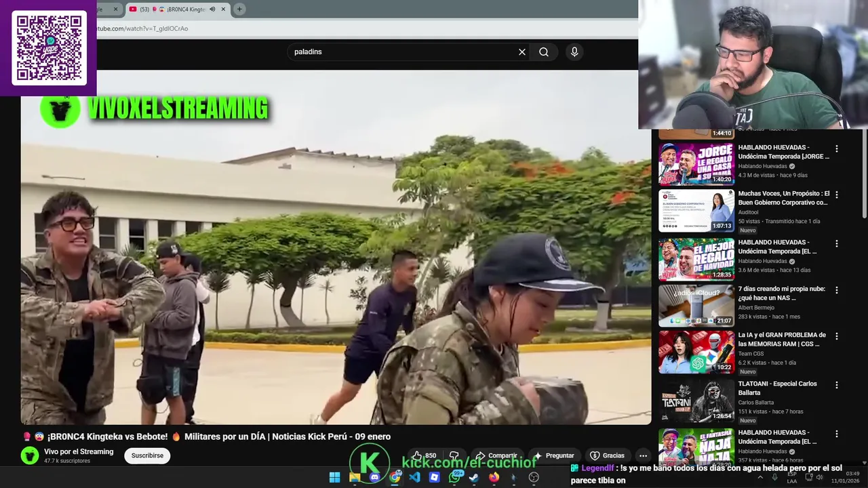Open the options menu for JORGE LE REGALÓ video
Viewport: 868px width, 488px height.
tap(836, 148)
